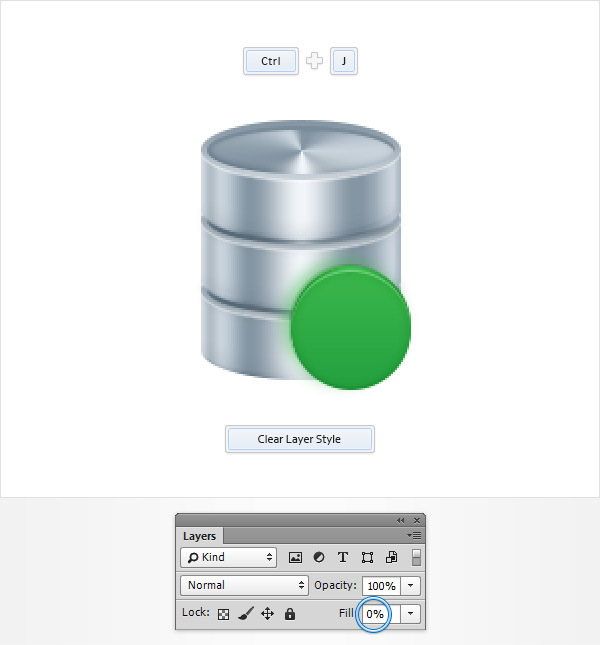
Task: Lock transparent pixels in Layers panel
Action: [x=223, y=614]
